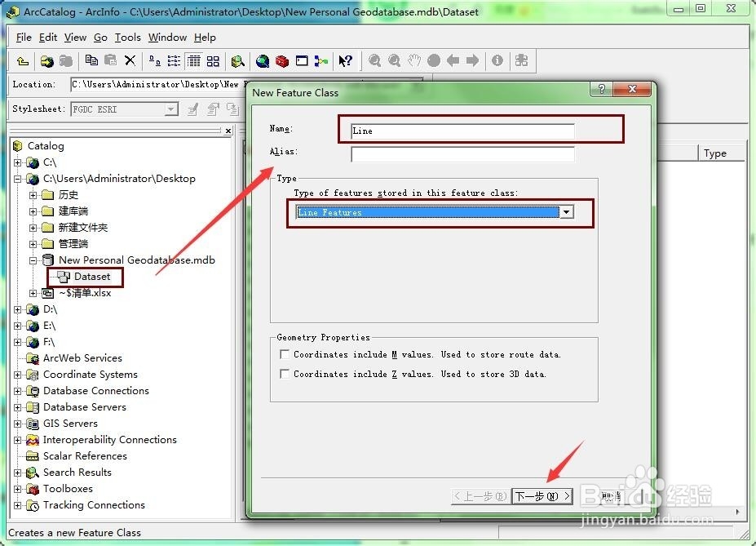Open the Help menu
The width and height of the screenshot is (756, 546).
[205, 38]
